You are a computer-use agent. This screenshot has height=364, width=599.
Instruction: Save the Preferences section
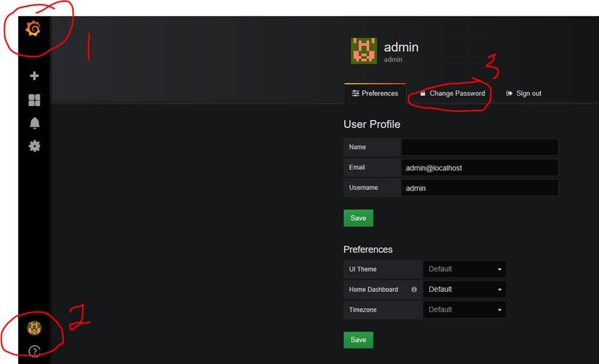(358, 340)
